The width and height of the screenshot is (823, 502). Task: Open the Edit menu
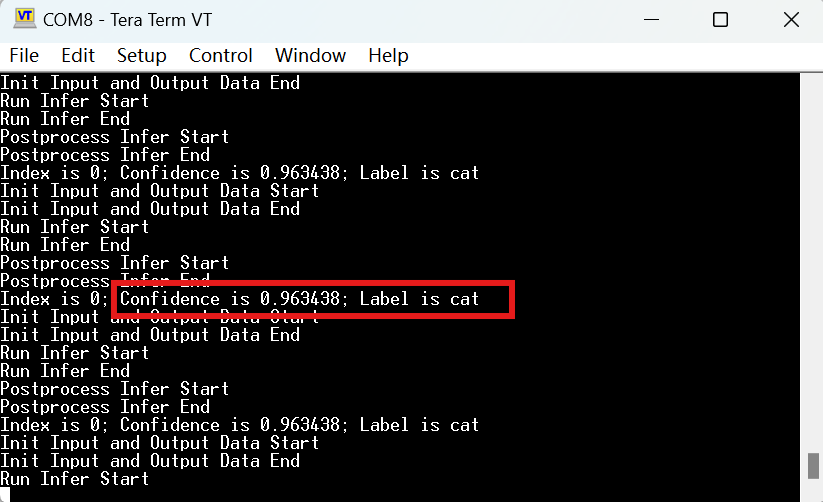click(78, 56)
